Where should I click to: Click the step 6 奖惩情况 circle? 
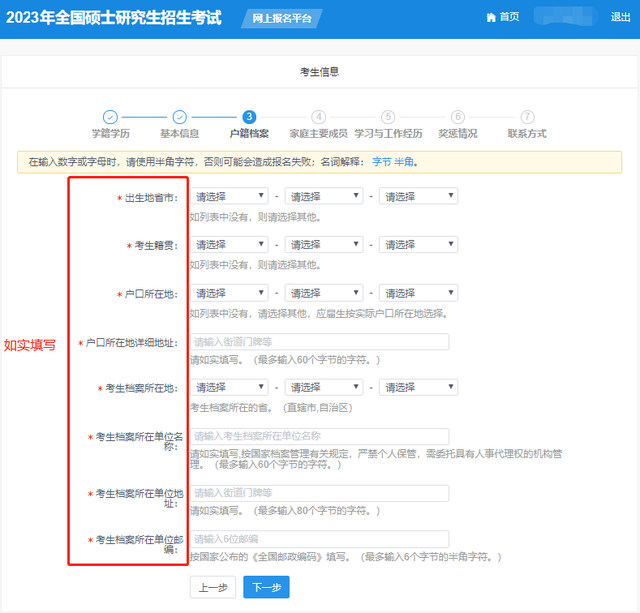tap(458, 117)
